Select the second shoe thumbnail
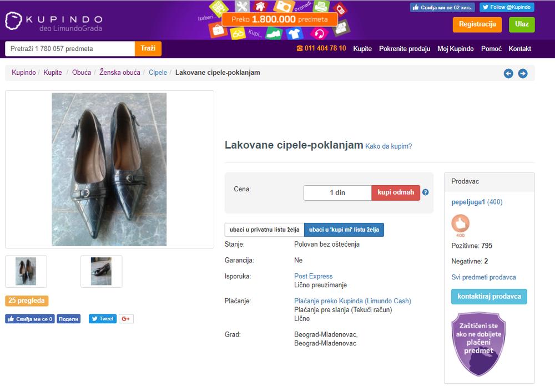 pyautogui.click(x=101, y=271)
